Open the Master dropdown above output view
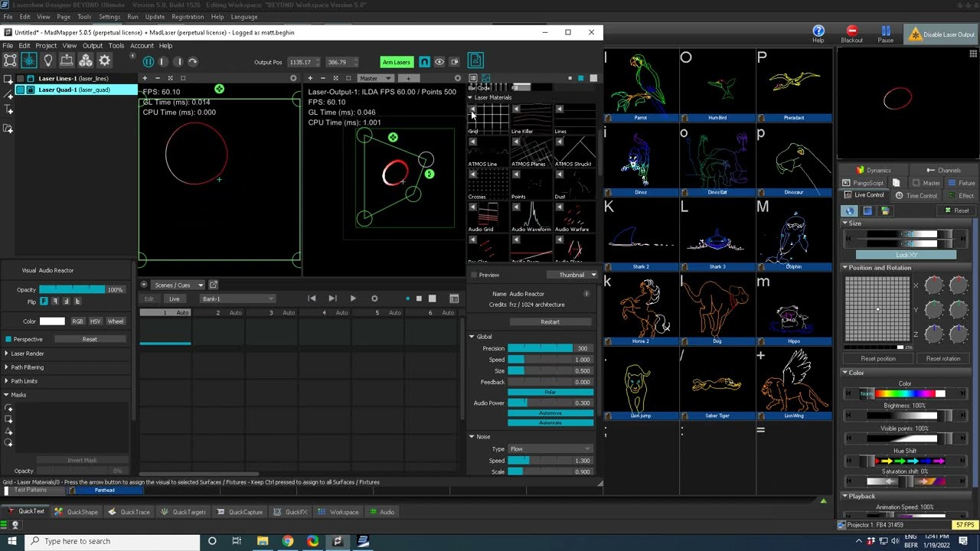Screen dimensions: 980x551 [x=376, y=78]
